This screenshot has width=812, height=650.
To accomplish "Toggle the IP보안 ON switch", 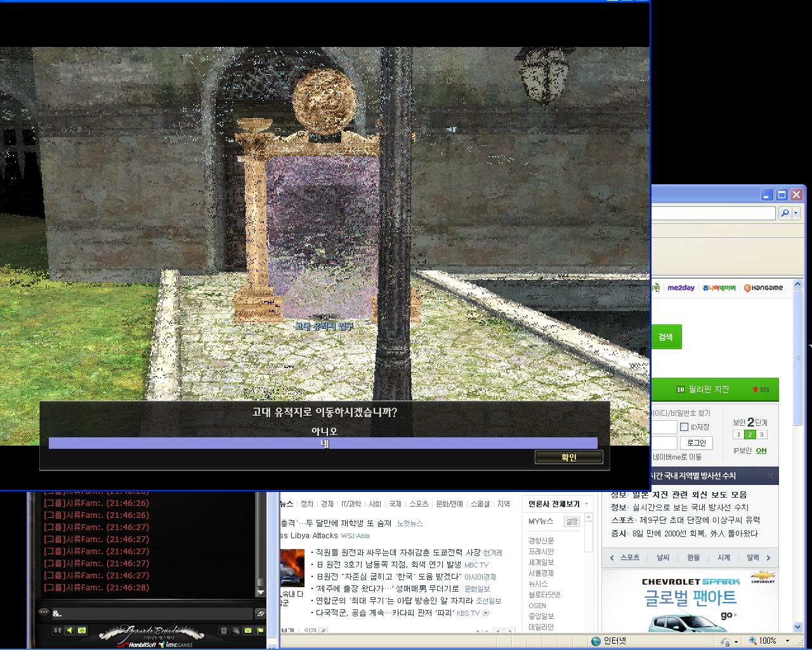I will coord(761,451).
